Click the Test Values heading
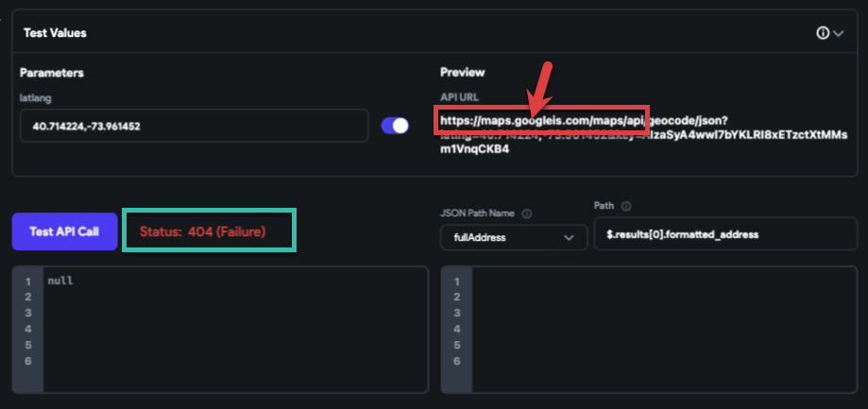This screenshot has width=868, height=409. 55,33
